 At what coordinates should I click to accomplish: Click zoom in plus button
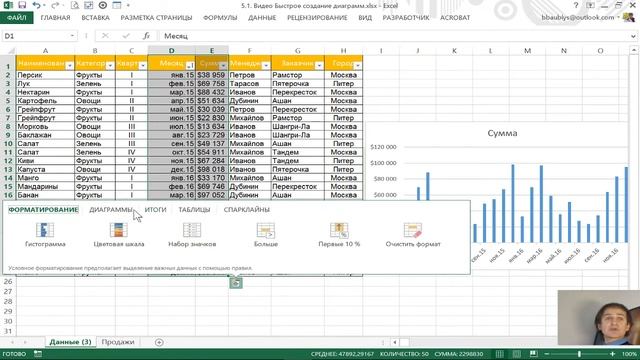click(612, 354)
